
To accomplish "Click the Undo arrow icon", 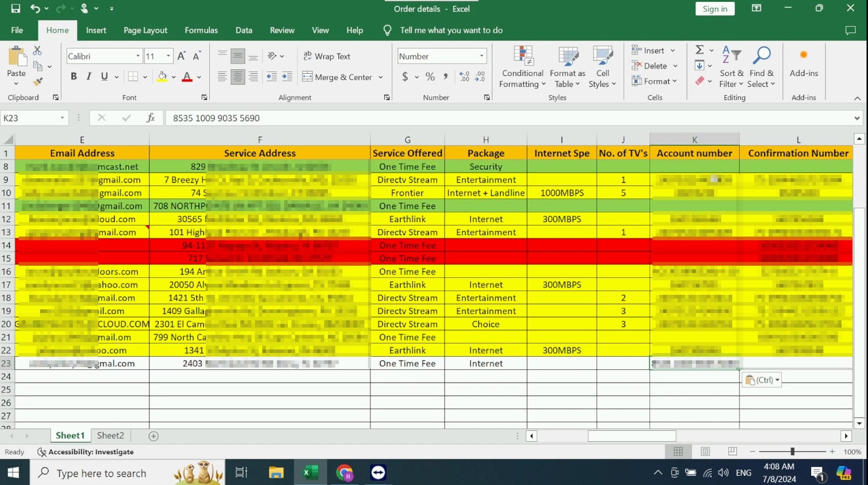I will [35, 8].
